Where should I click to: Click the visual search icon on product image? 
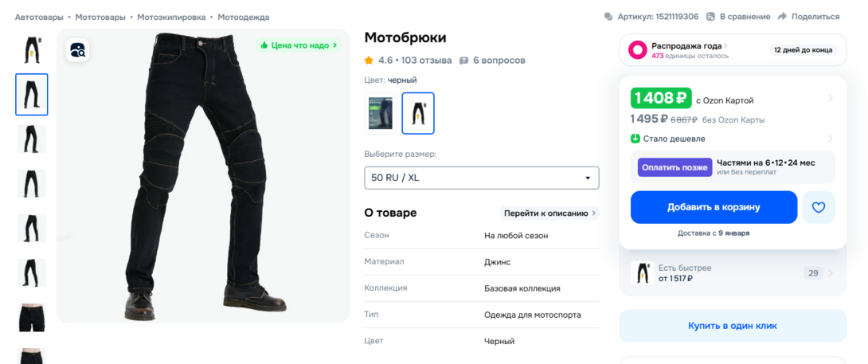[77, 51]
